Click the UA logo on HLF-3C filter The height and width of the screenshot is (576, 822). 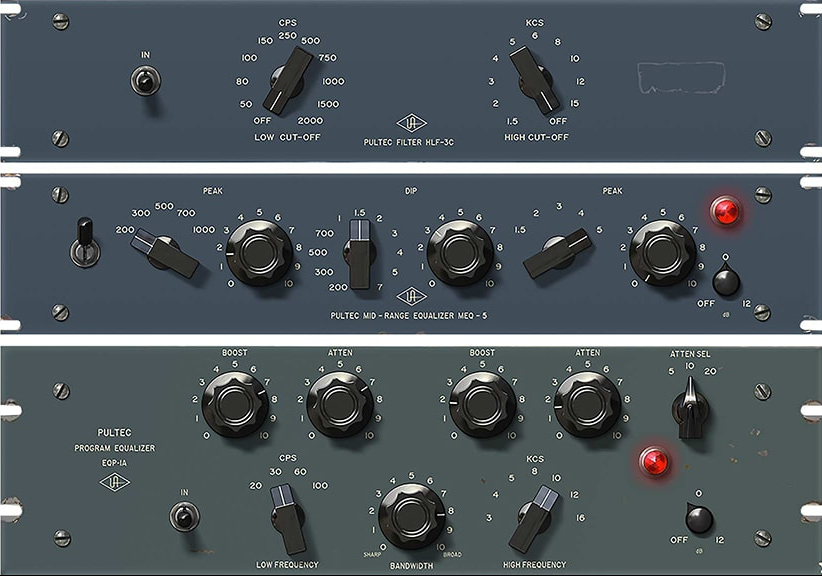click(x=411, y=123)
